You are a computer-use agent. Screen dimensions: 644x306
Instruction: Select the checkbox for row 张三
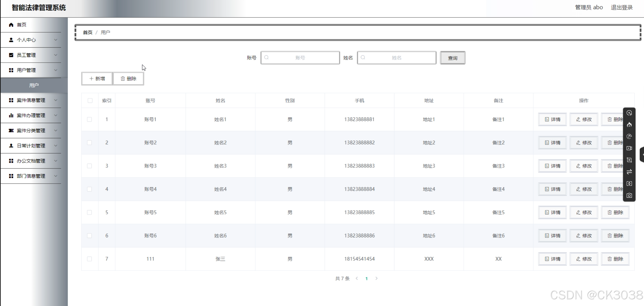tap(89, 259)
